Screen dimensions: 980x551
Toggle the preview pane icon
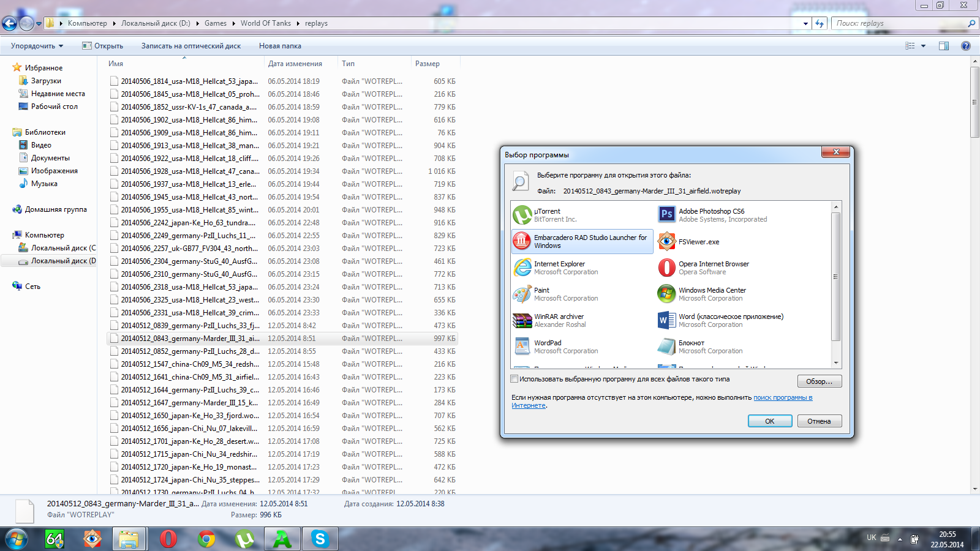[944, 46]
